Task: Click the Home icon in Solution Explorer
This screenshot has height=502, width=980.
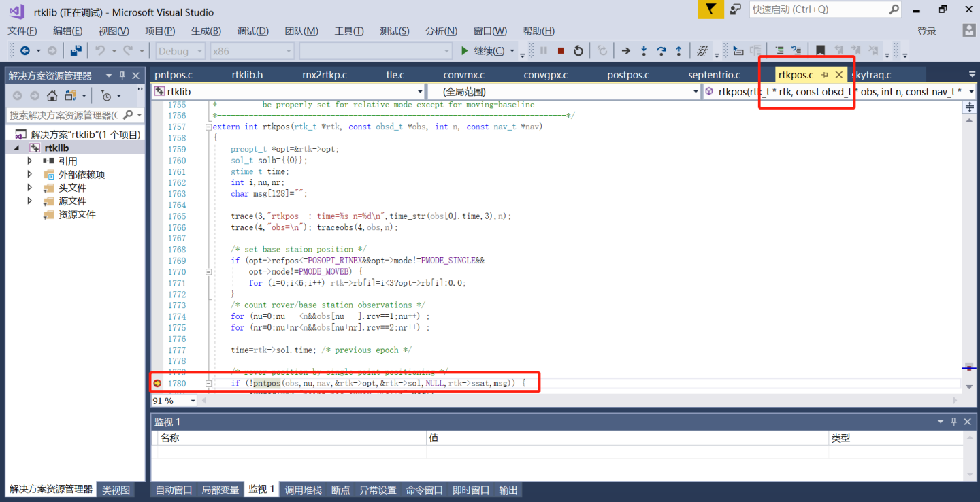Action: click(x=52, y=96)
